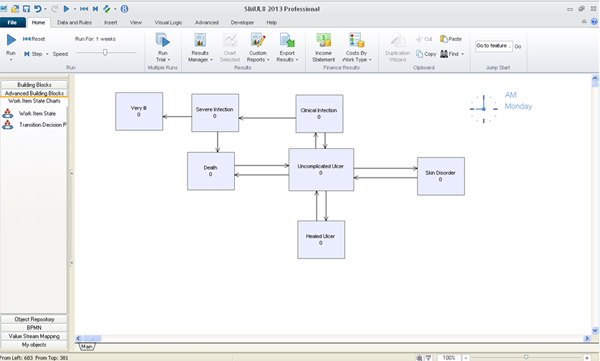Click the Chart Selected icon
The image size is (600, 361).
230,40
